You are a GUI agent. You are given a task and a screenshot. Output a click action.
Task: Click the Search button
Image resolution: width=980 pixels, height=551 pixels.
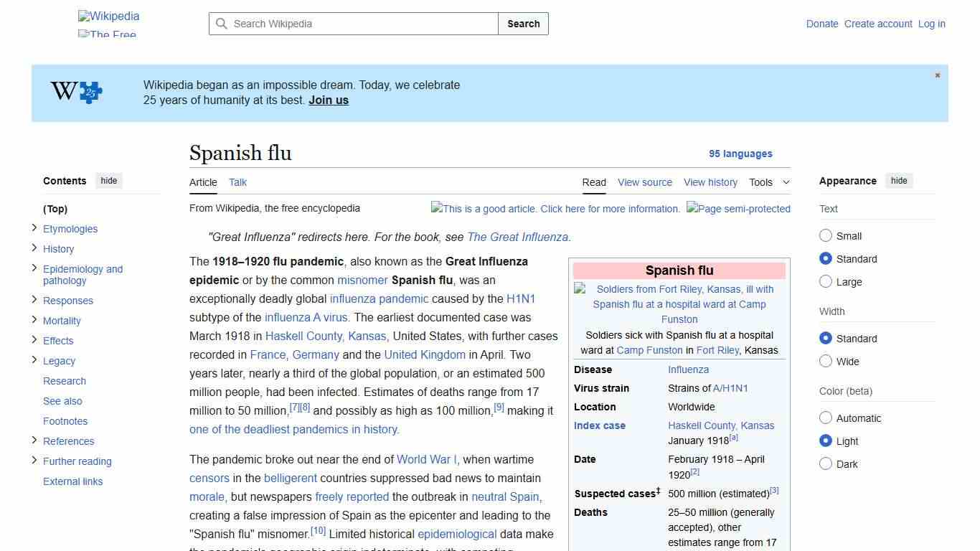click(x=523, y=24)
